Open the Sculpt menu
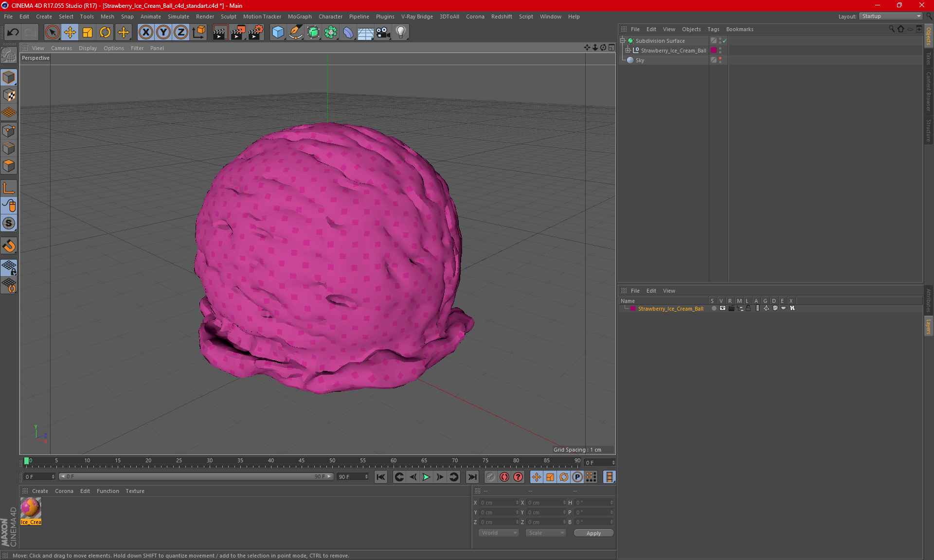 (228, 17)
